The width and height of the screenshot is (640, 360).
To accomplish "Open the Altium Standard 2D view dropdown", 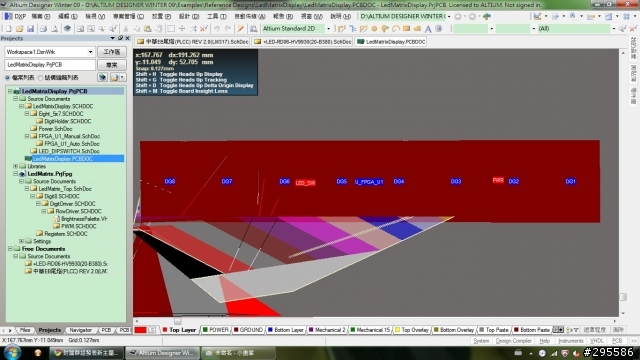I will (x=328, y=29).
